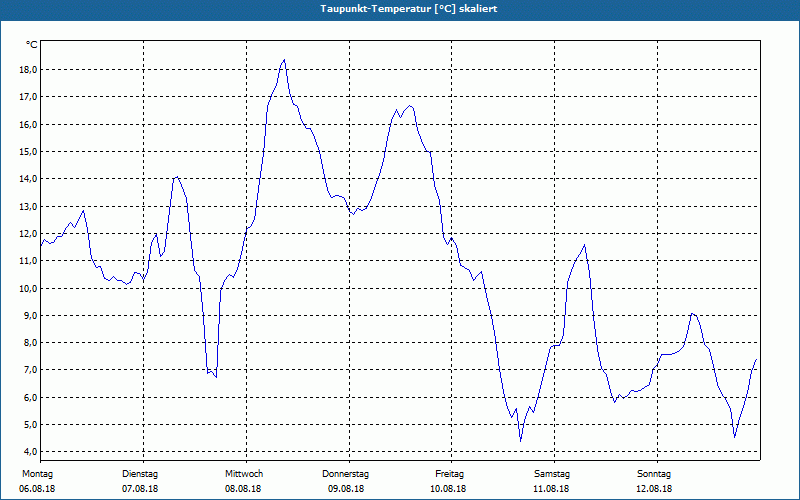The image size is (800, 500).
Task: Click the Dienstag day label
Action: click(140, 474)
